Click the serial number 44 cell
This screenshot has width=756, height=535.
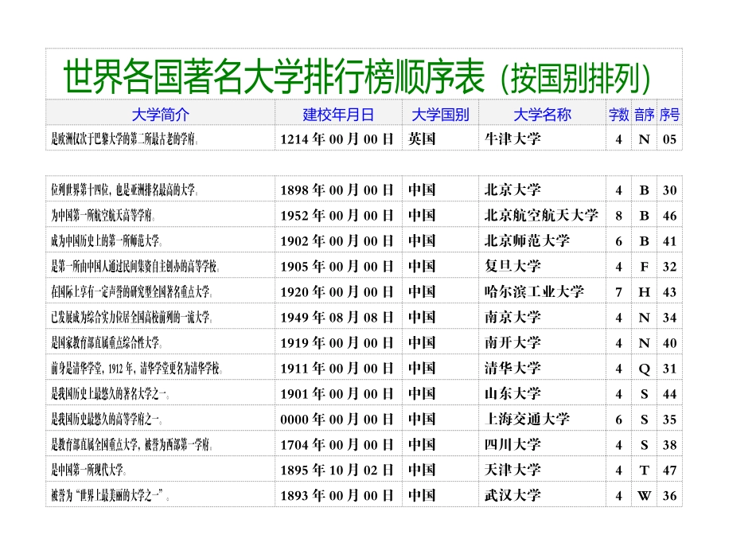click(670, 394)
